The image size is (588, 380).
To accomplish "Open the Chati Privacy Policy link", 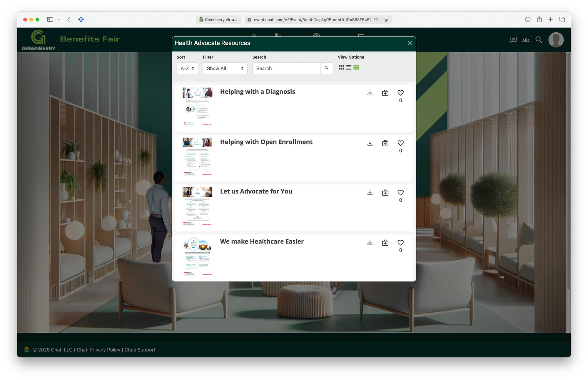I will tap(98, 350).
